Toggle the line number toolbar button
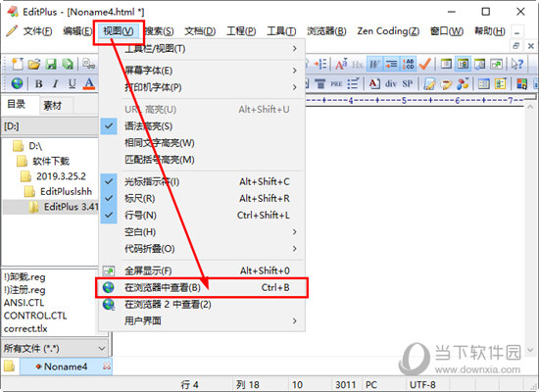539x392 pixels. (409, 64)
